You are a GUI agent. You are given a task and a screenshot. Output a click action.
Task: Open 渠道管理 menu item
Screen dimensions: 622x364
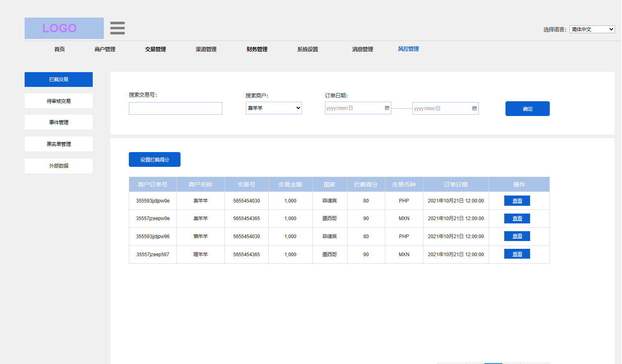click(x=206, y=49)
